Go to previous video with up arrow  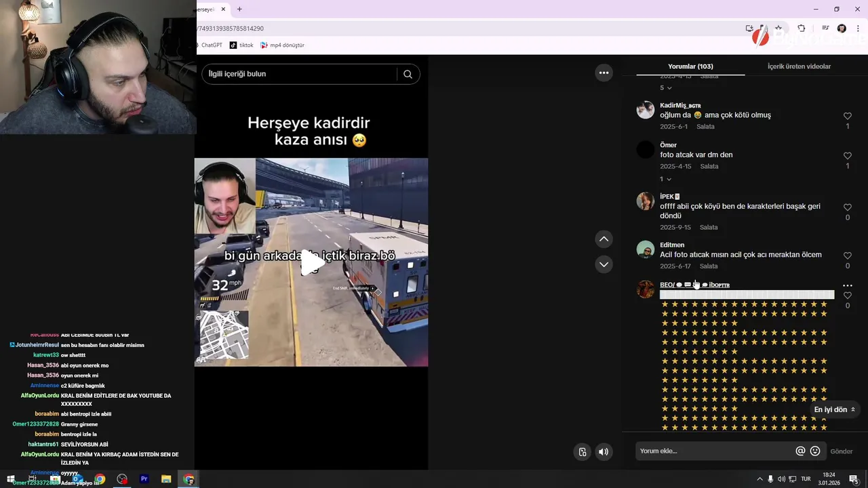[604, 239]
